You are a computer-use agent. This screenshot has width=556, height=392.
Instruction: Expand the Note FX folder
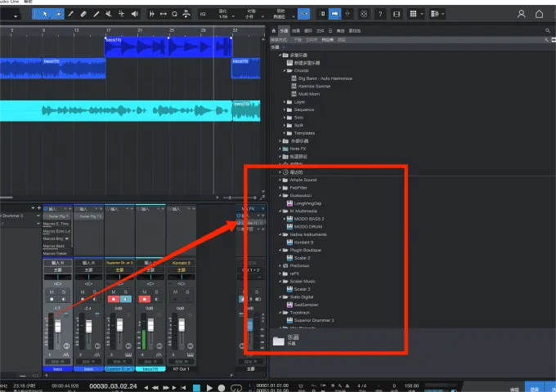[x=280, y=149]
